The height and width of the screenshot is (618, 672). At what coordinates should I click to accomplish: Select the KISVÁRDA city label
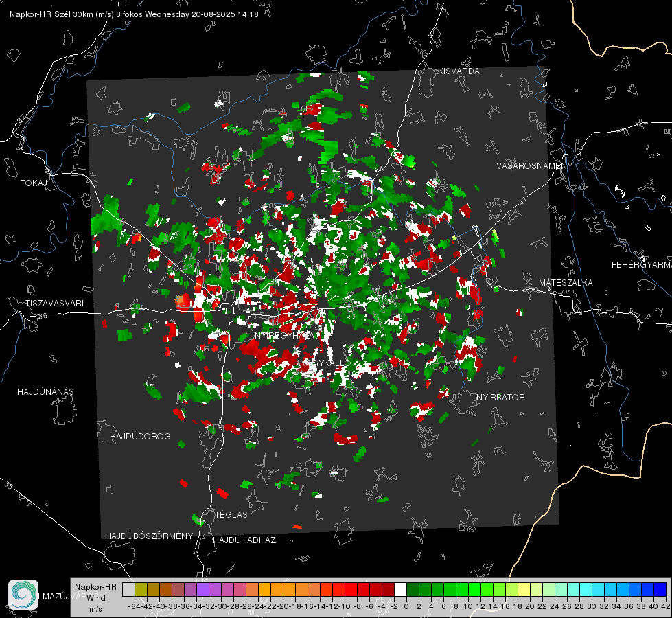(459, 71)
